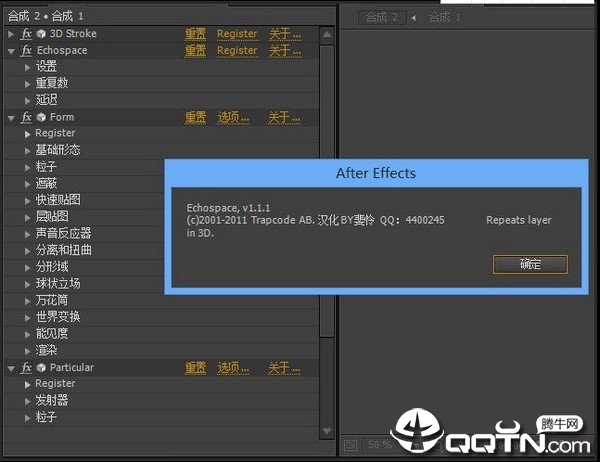Expand the 3D Stroke effect
This screenshot has width=600, height=462.
coord(11,34)
